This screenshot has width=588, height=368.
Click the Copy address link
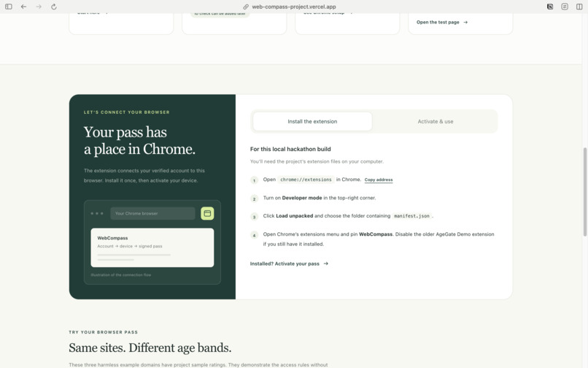pyautogui.click(x=379, y=180)
